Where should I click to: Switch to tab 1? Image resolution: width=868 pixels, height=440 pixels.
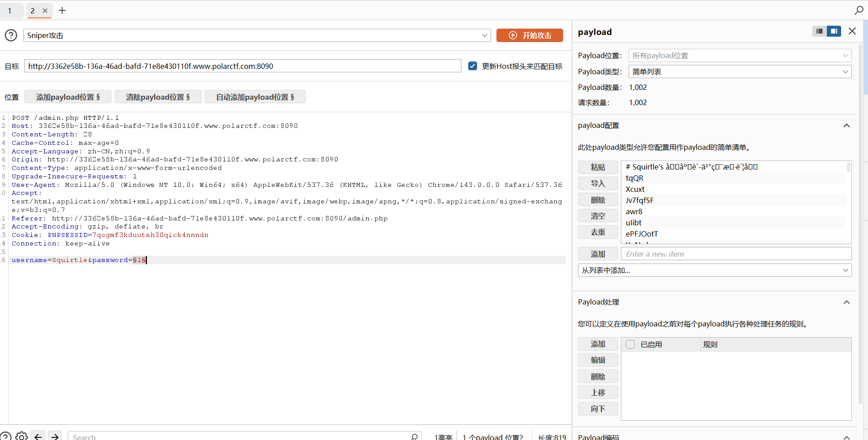pos(10,11)
